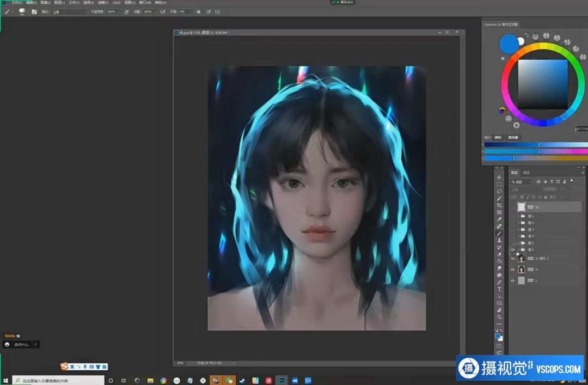Open the 文件 (File) menu
The width and height of the screenshot is (588, 385).
coord(16,3)
